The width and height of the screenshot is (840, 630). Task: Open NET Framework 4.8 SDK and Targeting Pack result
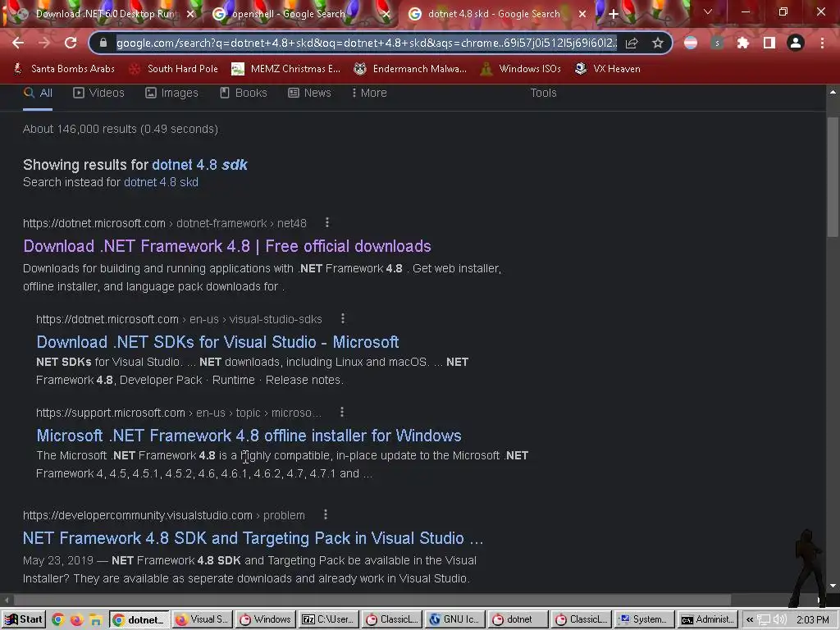[x=253, y=538]
